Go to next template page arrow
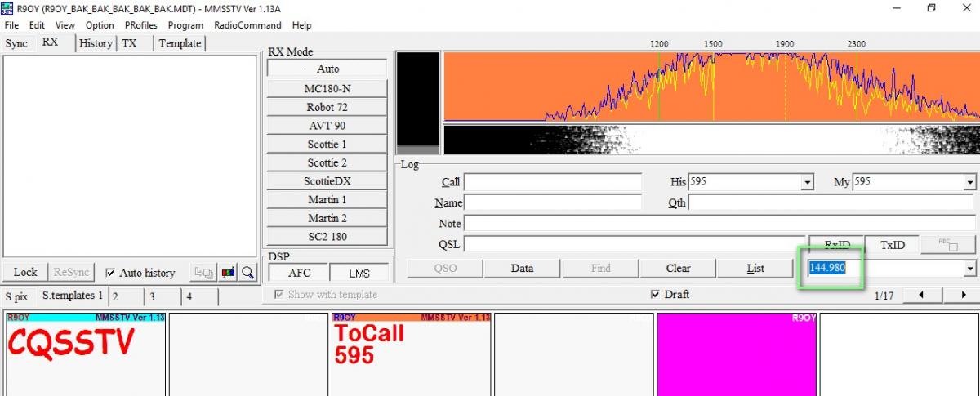Image resolution: width=980 pixels, height=396 pixels. (x=964, y=295)
